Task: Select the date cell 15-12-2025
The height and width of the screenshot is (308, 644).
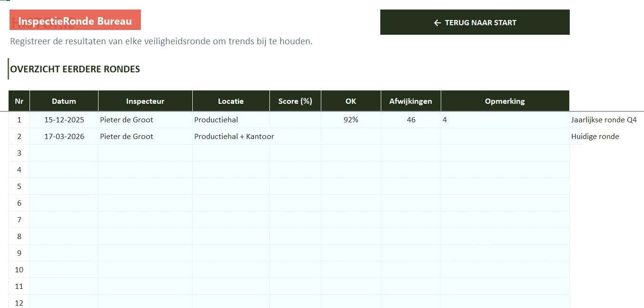Action: [x=64, y=120]
